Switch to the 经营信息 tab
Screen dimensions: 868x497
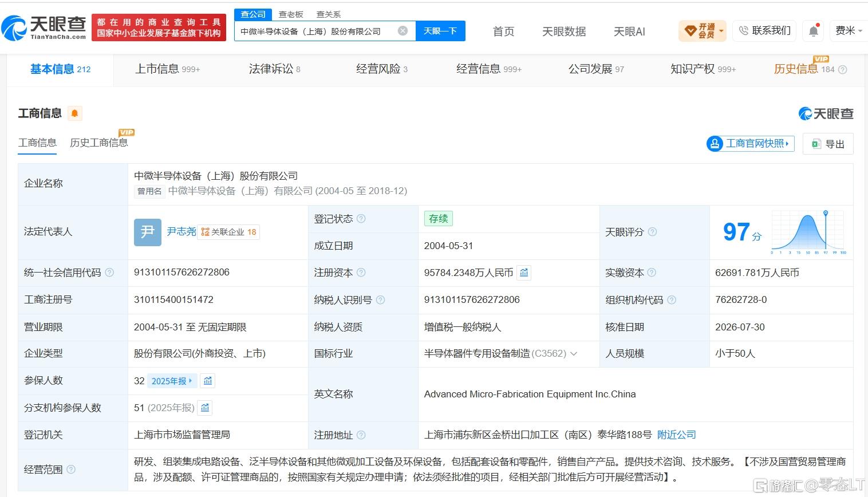coord(488,69)
